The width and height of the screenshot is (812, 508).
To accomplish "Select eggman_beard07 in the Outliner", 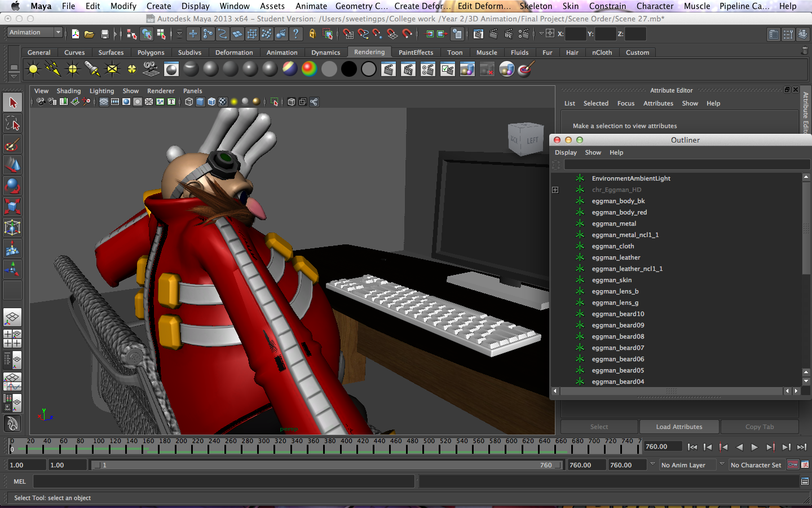I will click(618, 348).
